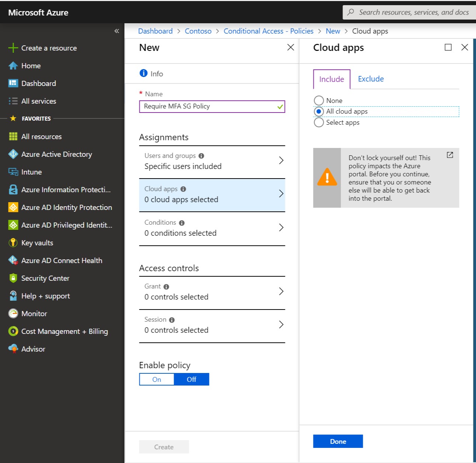Click the green plus Create a resource icon
Screen dimensions: 476x463
click(13, 48)
